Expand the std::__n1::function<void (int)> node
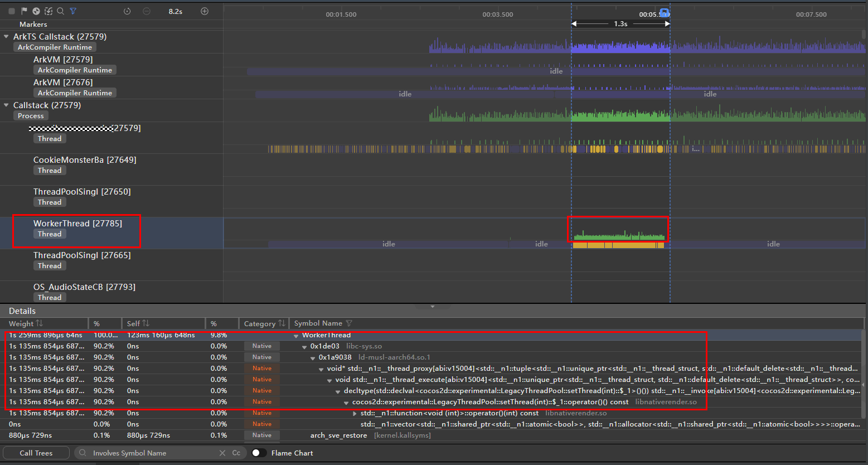 coord(355,413)
